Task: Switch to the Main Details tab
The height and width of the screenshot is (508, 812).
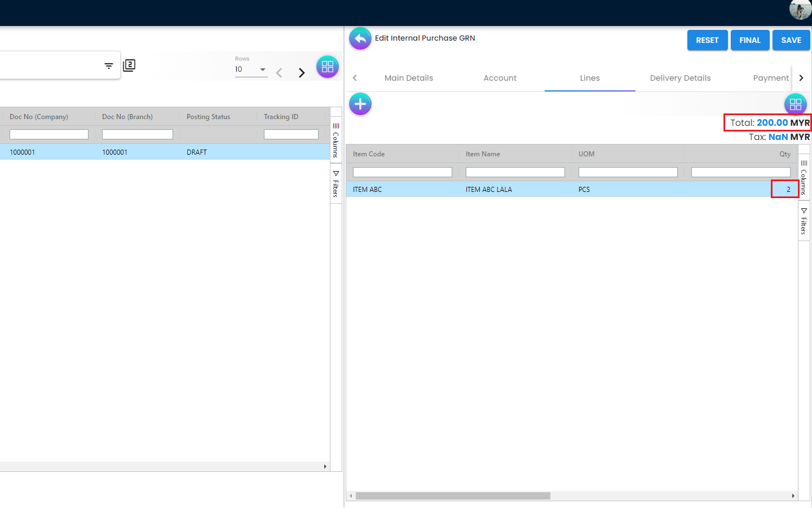Action: pos(408,78)
